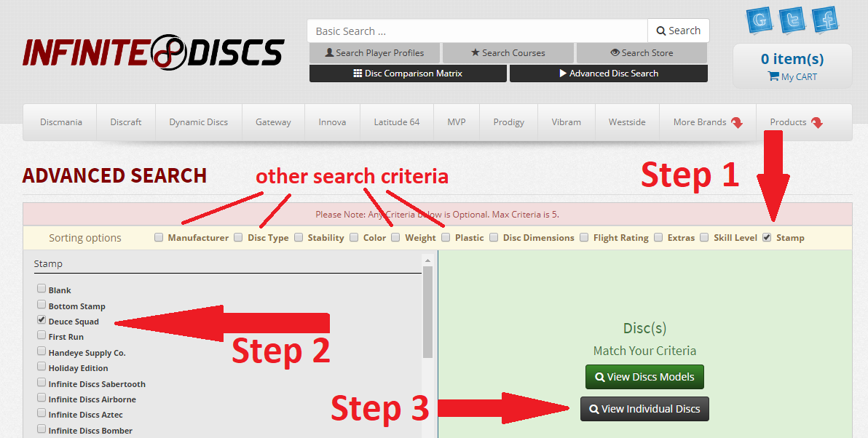The image size is (868, 438).
Task: Choose the Prodigy brand tab
Action: (509, 122)
